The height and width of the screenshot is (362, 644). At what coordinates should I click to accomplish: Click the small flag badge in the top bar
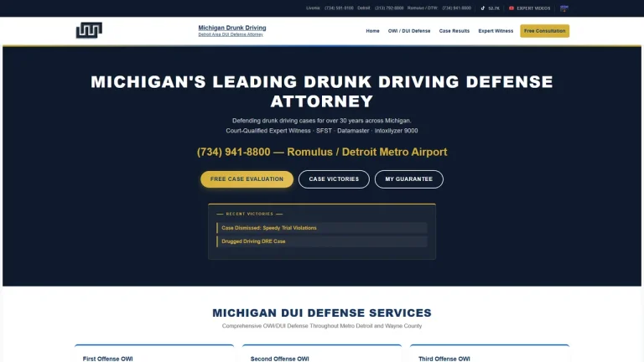point(563,8)
